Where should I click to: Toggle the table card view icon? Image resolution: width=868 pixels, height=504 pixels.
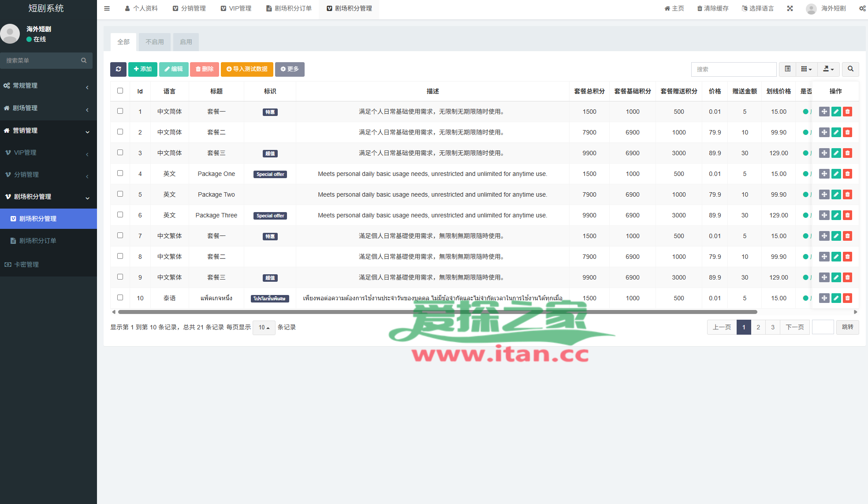(787, 69)
